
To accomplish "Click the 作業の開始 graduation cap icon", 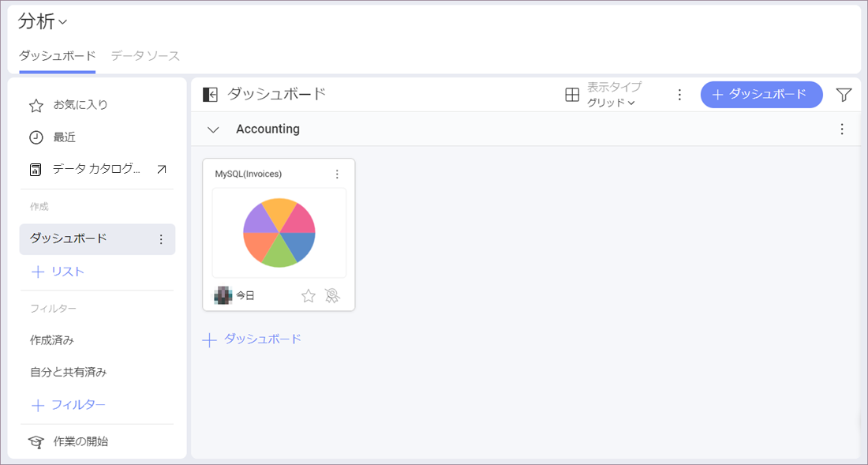I will tap(36, 442).
